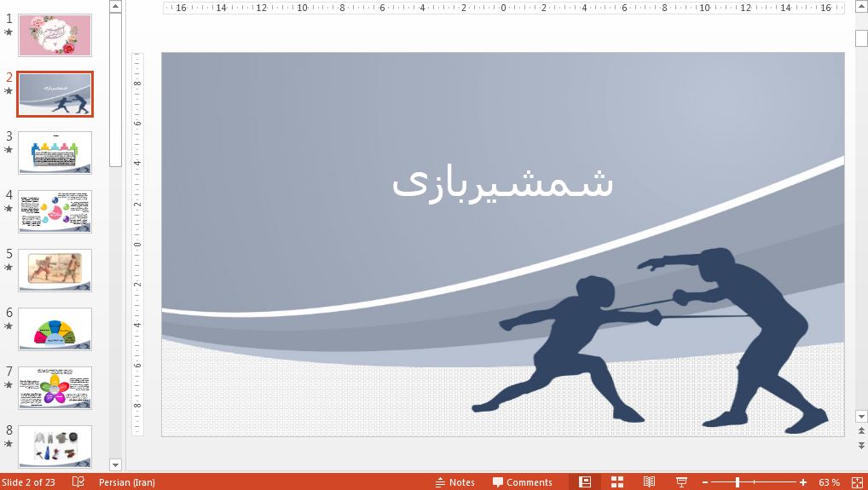This screenshot has width=868, height=490.
Task: Click the 63% zoom level
Action: tap(829, 482)
